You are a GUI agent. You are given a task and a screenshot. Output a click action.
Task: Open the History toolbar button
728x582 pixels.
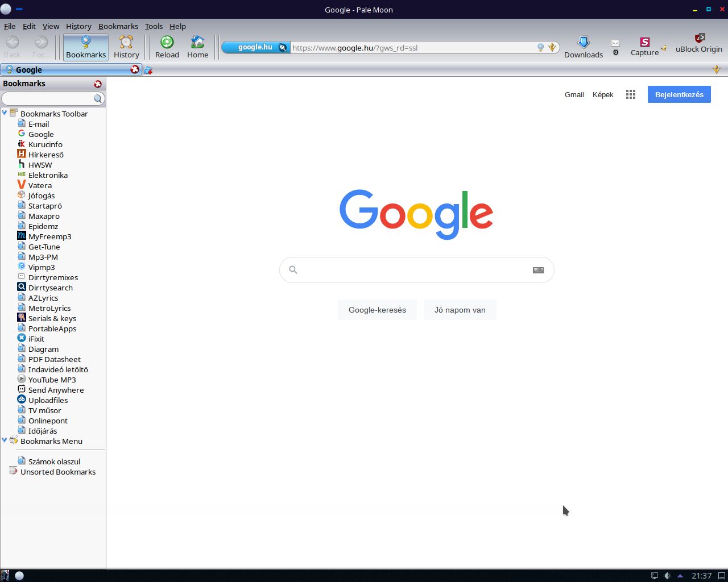[x=126, y=47]
